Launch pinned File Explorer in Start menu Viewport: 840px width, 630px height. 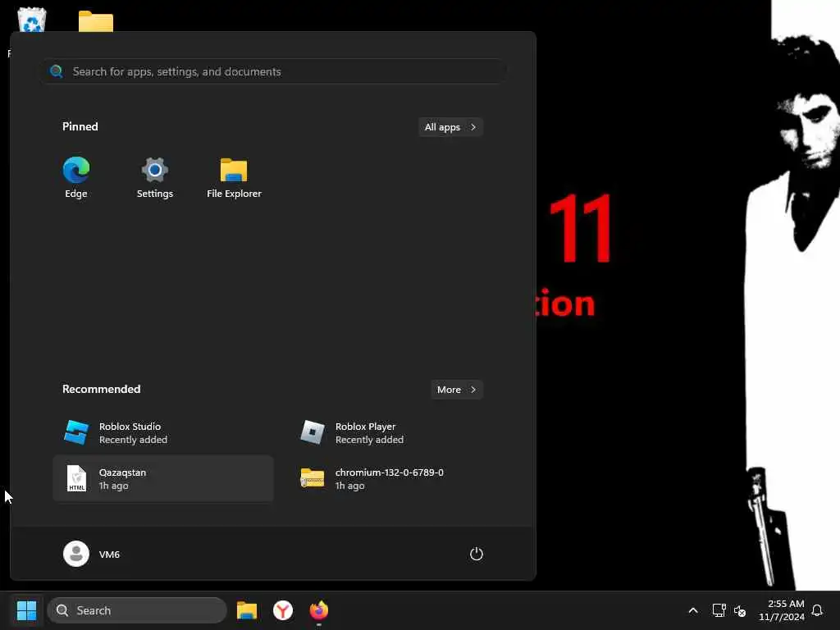(x=234, y=177)
